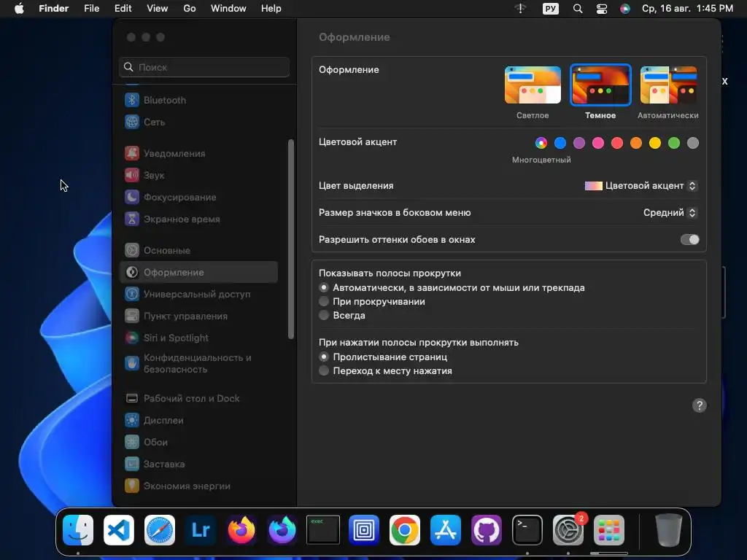Select graphite accent color
747x560 pixels.
tap(693, 143)
